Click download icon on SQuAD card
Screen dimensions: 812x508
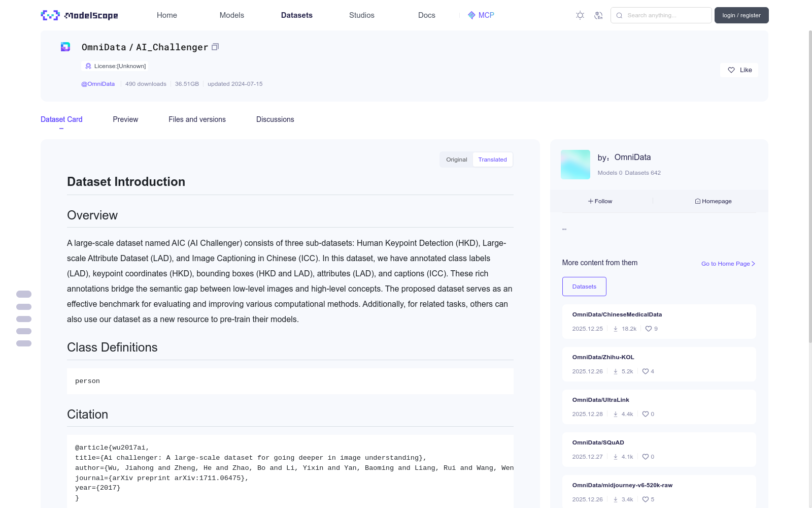pyautogui.click(x=616, y=457)
